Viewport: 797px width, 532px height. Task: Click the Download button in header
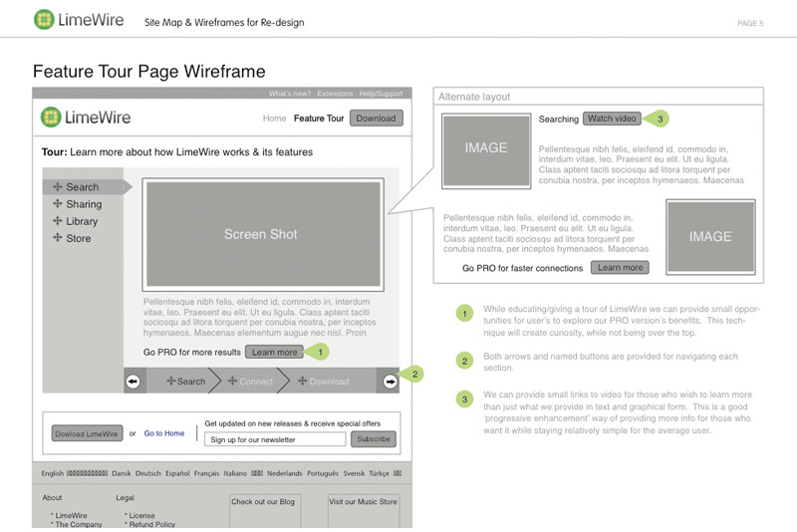tap(376, 119)
